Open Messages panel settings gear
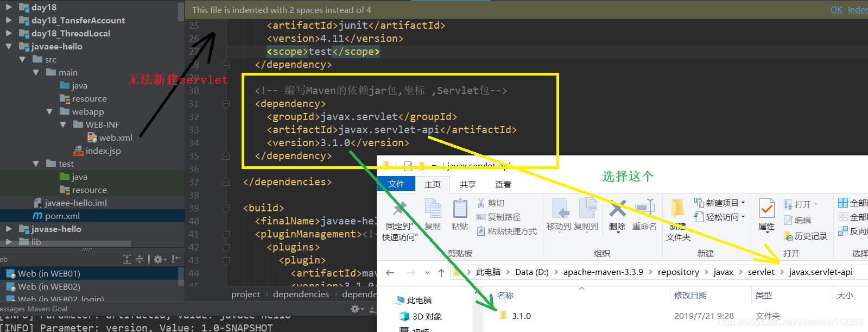The image size is (868, 332). tap(357, 309)
